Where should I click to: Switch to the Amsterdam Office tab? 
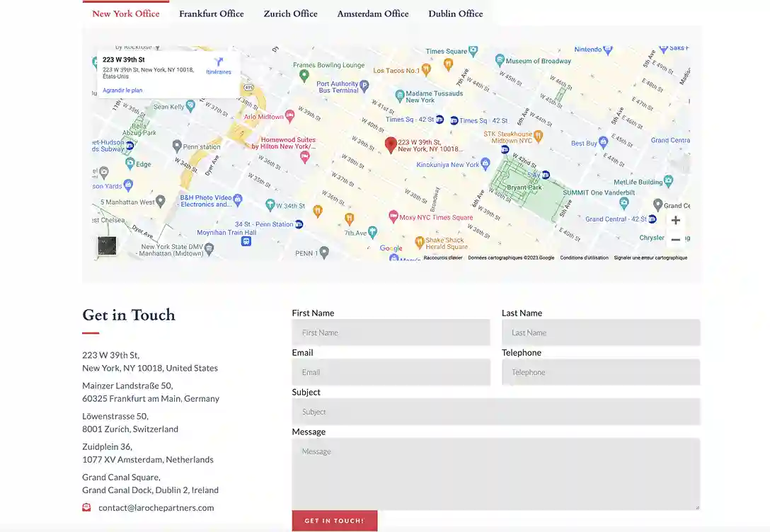click(372, 13)
